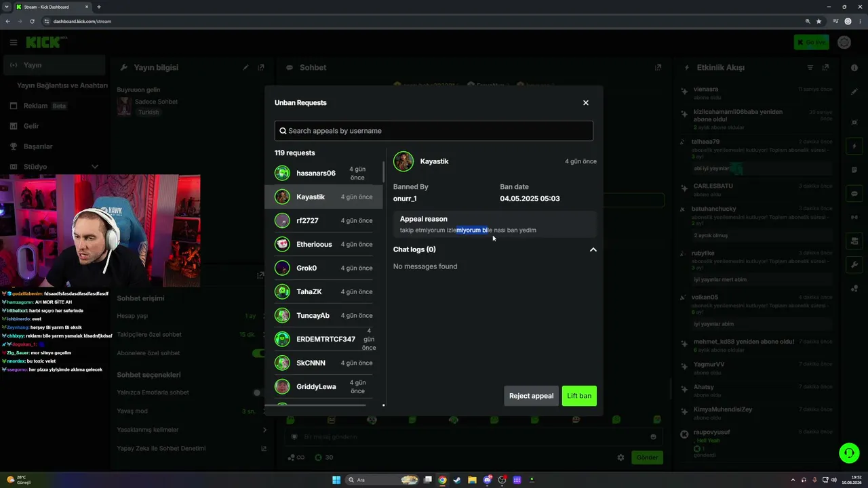Screen dimensions: 868x488
Task: Open Windows Start menu
Action: pyautogui.click(x=336, y=480)
